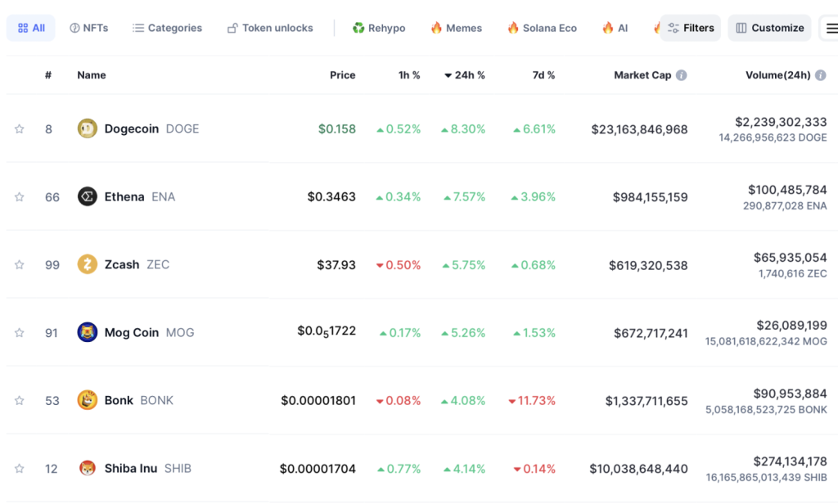Viewport: 838px width, 504px height.
Task: Click Dogecoin price $0.158
Action: (337, 128)
